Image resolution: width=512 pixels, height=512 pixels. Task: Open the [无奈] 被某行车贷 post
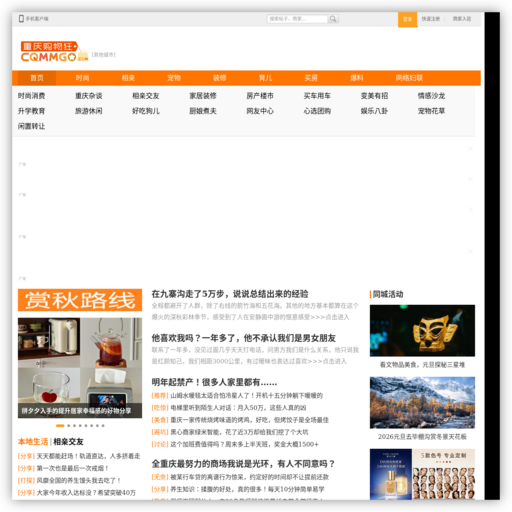[240, 477]
